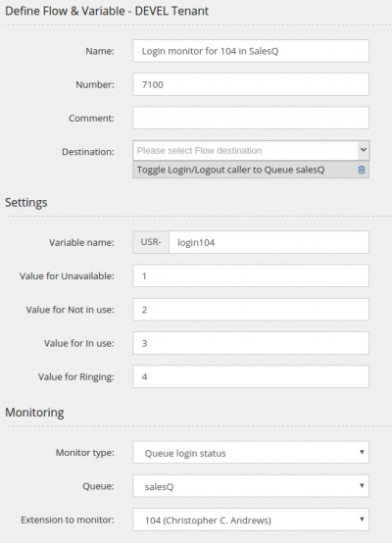The image size is (392, 543).
Task: Select the Value for Not in use field
Action: (251, 310)
